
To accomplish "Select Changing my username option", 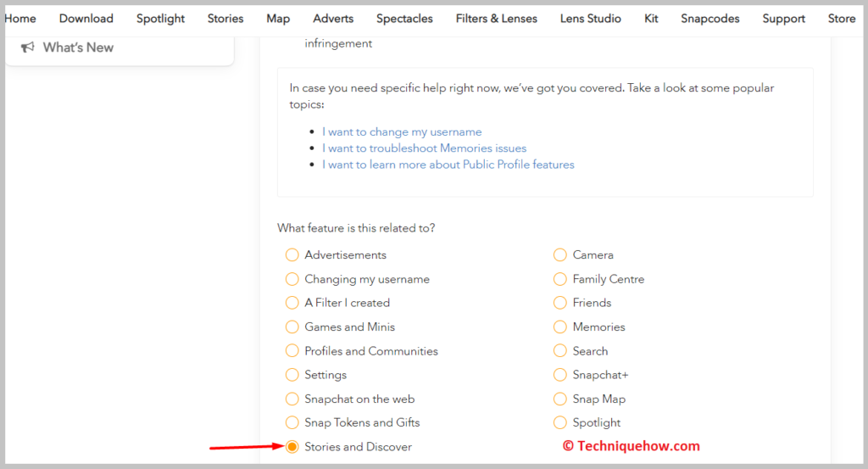I will pyautogui.click(x=292, y=279).
